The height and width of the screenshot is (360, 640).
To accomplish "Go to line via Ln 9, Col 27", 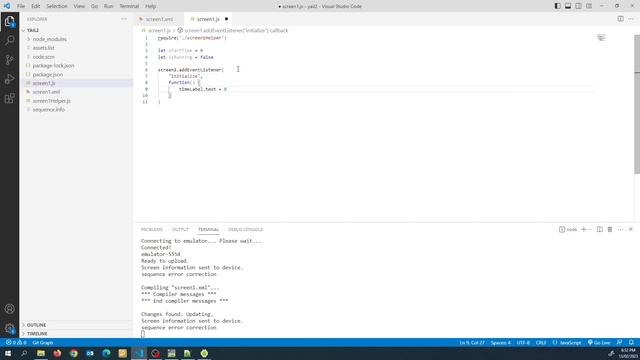I will pyautogui.click(x=472, y=342).
